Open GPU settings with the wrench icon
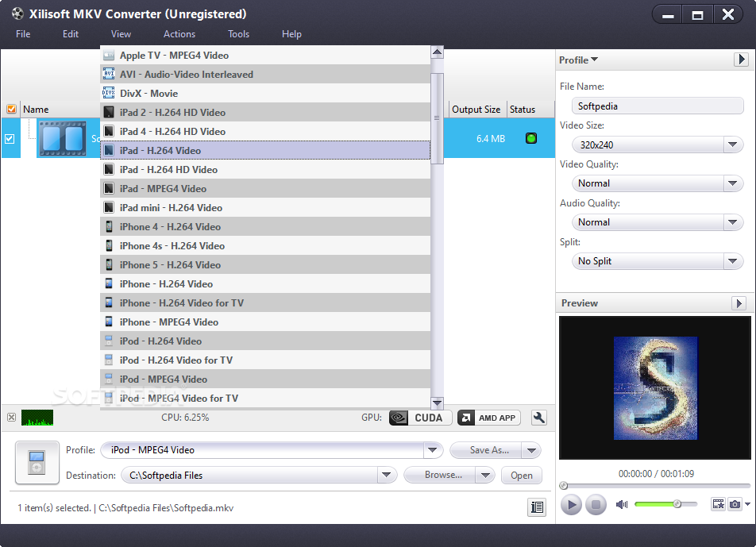The height and width of the screenshot is (547, 756). (539, 418)
